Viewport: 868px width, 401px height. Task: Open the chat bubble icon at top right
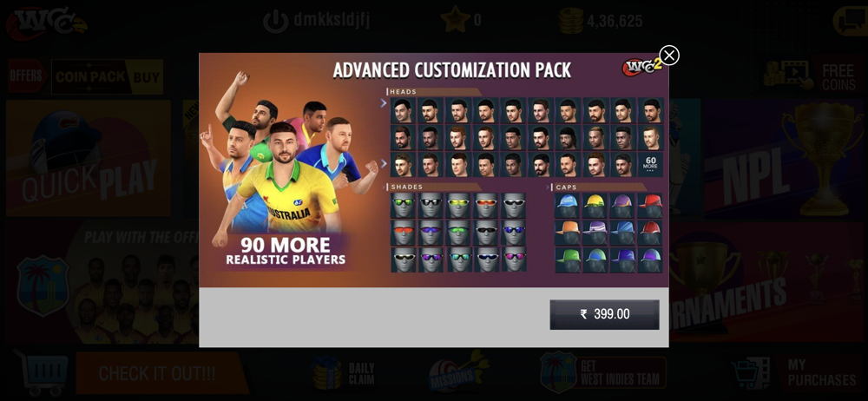coord(851,21)
